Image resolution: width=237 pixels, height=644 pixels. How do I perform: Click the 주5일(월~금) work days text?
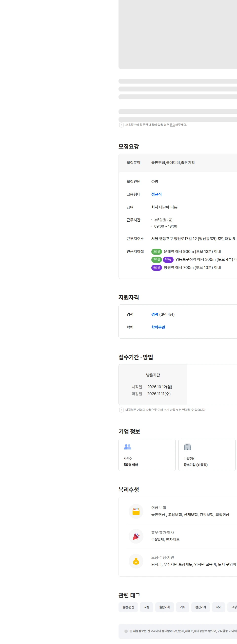[x=163, y=220]
